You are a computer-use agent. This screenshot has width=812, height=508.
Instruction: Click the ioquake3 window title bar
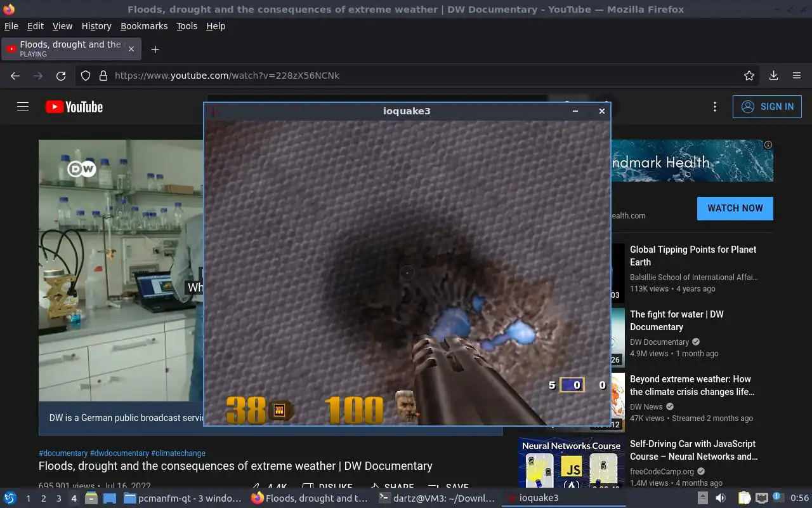pos(407,111)
